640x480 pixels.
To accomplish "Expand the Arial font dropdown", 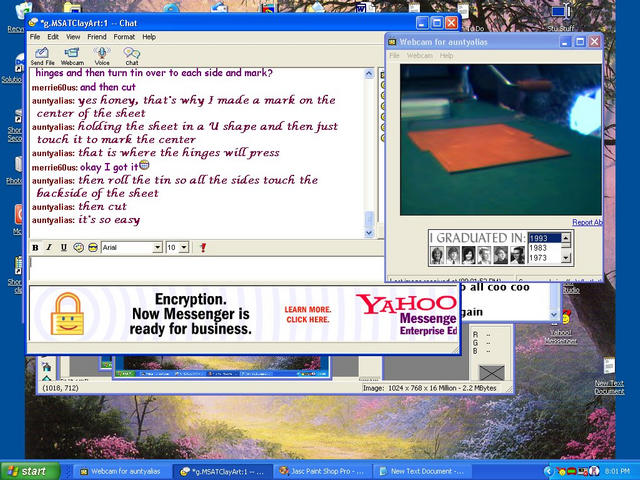I will coord(157,247).
